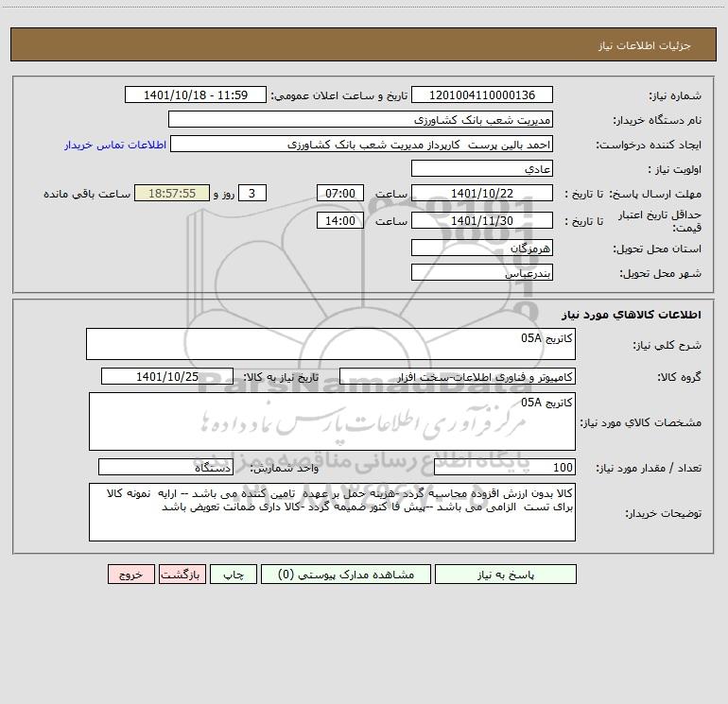Open مشاهده مدارک پیوستی (0) button
The image size is (728, 704).
346,575
